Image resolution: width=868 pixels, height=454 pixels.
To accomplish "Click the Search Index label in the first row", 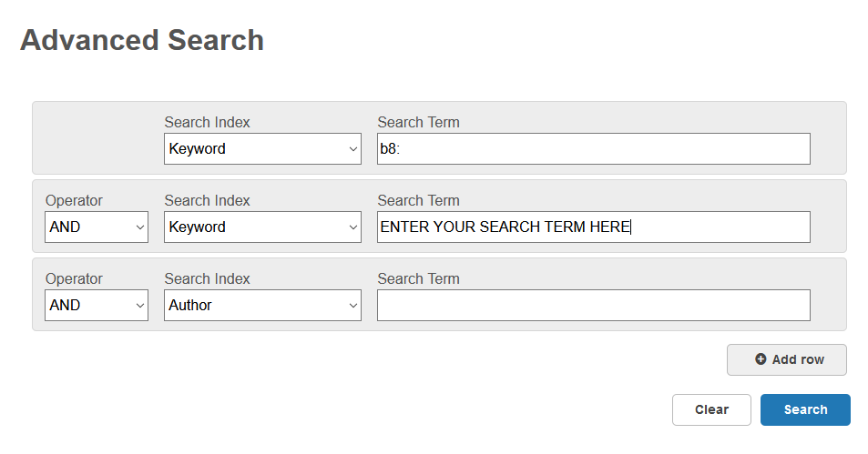I will pyautogui.click(x=207, y=122).
